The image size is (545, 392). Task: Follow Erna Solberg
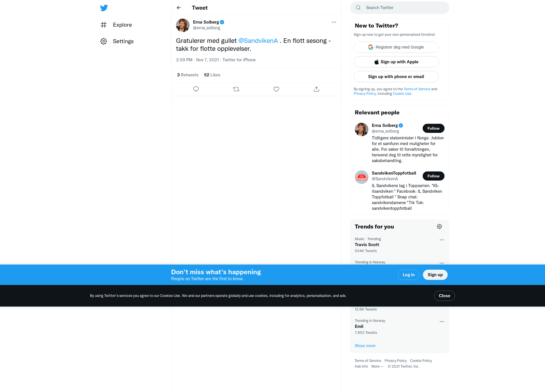click(433, 128)
